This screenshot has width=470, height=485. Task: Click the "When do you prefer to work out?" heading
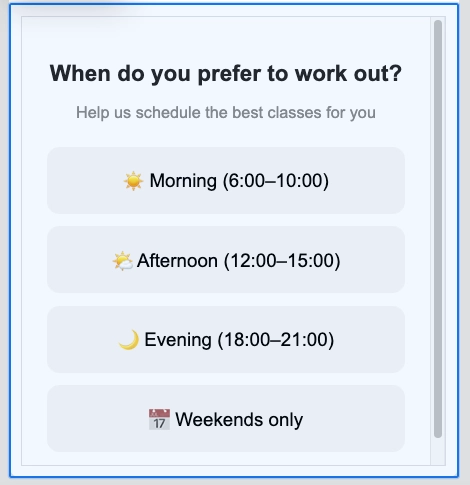pos(226,73)
